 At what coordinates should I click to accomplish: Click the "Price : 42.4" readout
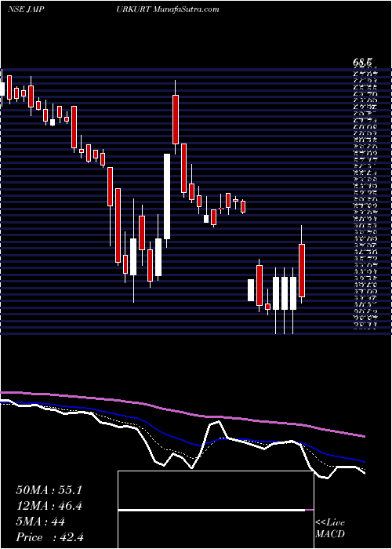(x=49, y=537)
